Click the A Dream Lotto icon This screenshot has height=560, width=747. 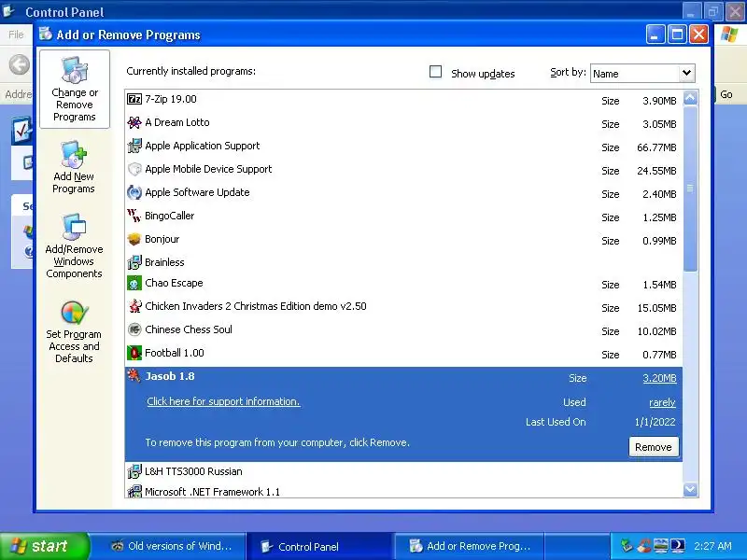(x=134, y=122)
